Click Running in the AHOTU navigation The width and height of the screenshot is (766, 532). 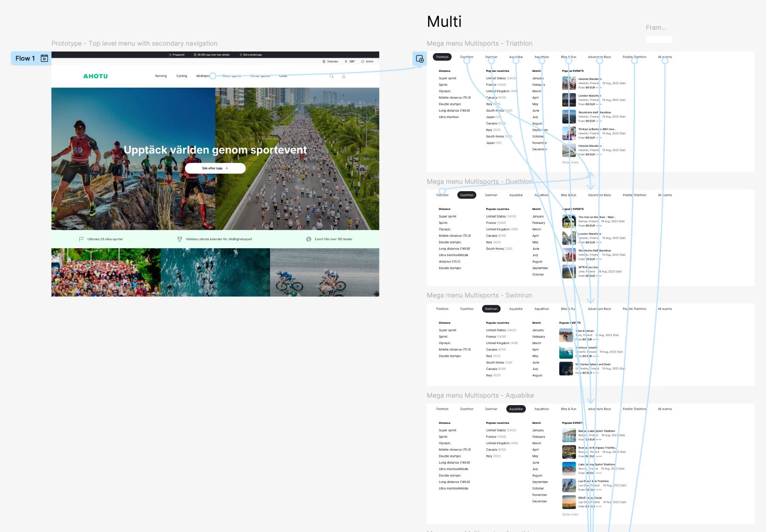coord(161,76)
